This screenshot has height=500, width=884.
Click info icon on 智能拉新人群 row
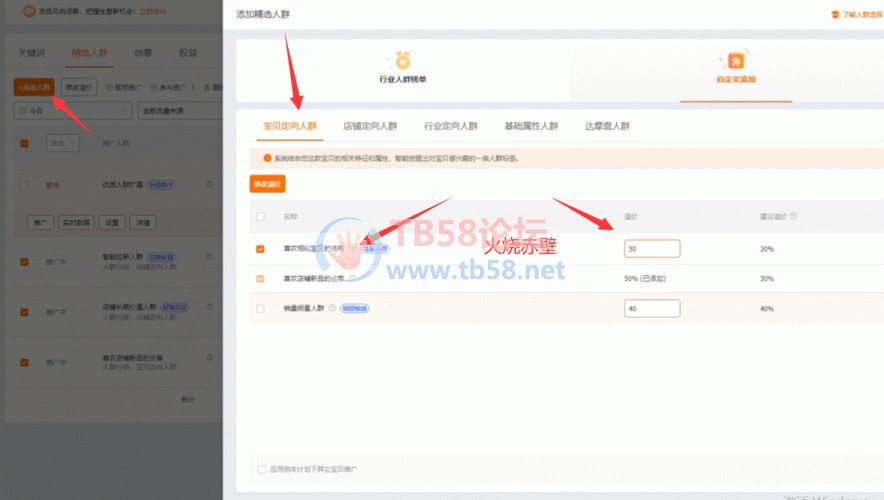point(209,257)
